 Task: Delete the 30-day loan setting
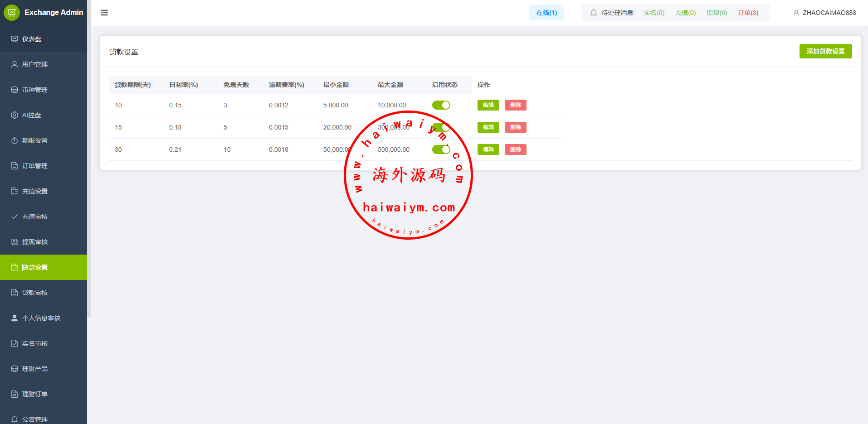[515, 149]
